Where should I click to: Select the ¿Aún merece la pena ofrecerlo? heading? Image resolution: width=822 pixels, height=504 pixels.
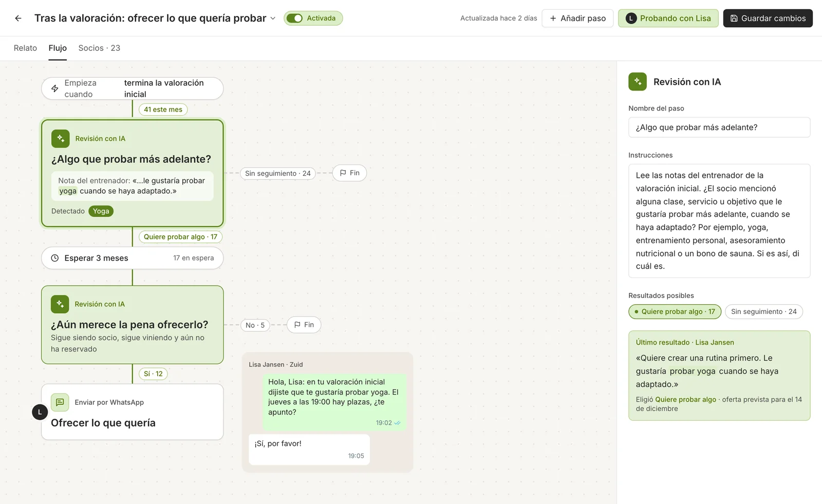pos(129,325)
